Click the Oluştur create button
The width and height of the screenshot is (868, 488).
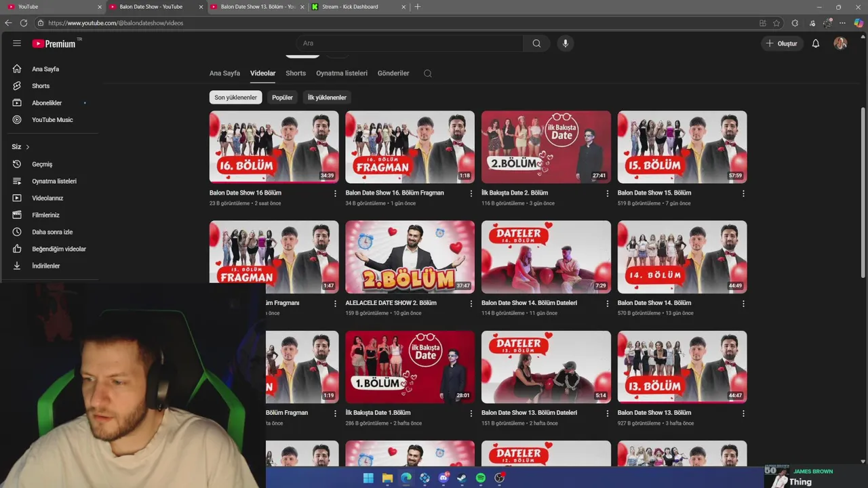tap(781, 43)
